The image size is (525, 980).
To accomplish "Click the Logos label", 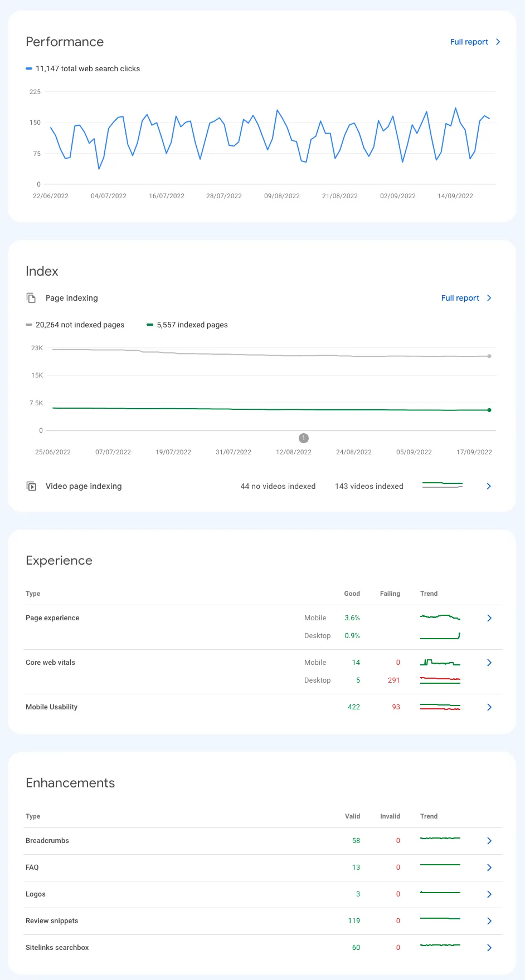I will pos(36,894).
